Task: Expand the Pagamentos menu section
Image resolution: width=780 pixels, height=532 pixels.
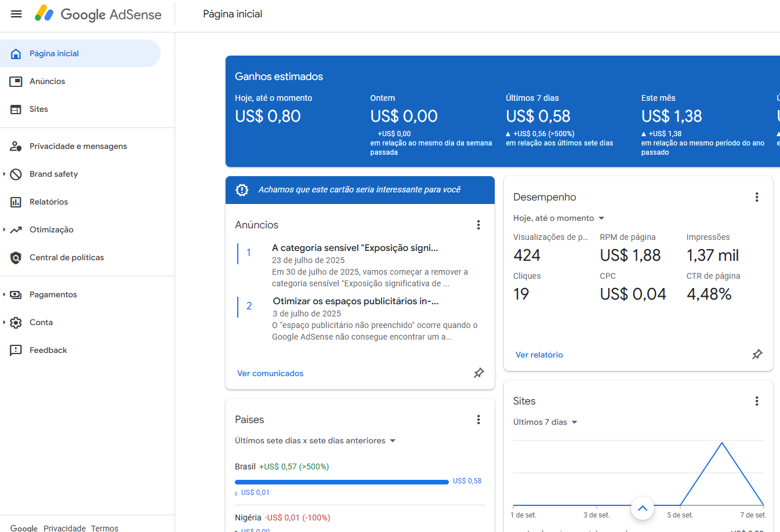Action: coord(5,294)
